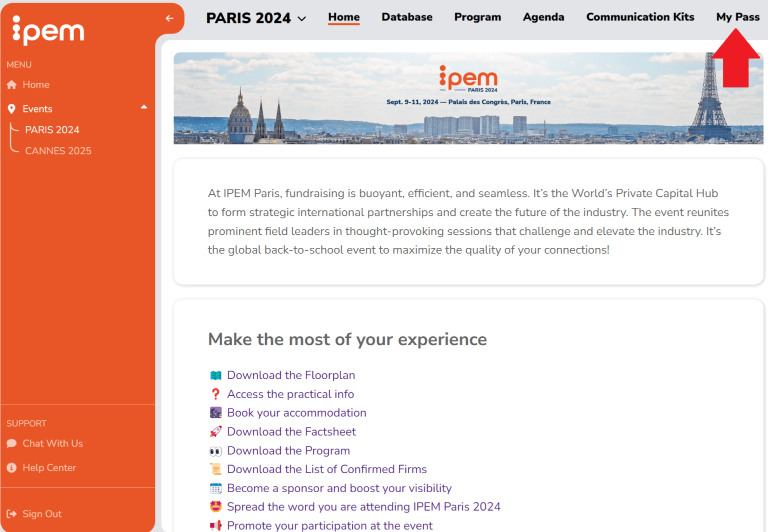Open the Communication Kits tab
768x532 pixels.
pyautogui.click(x=640, y=17)
